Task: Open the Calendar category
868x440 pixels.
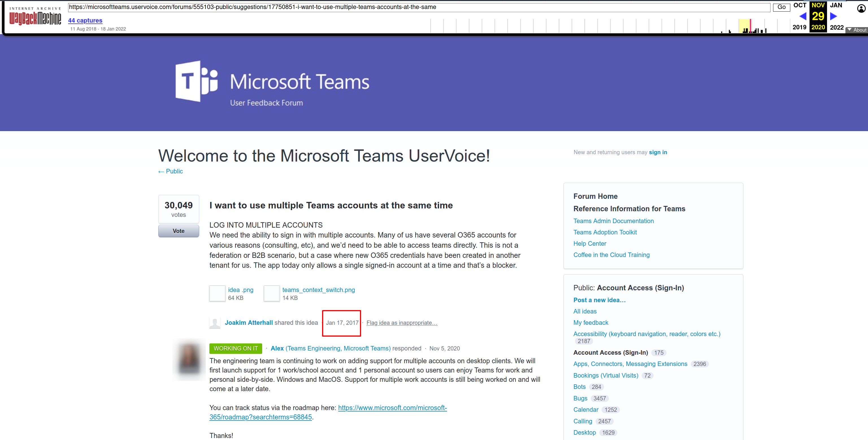Action: coord(586,410)
